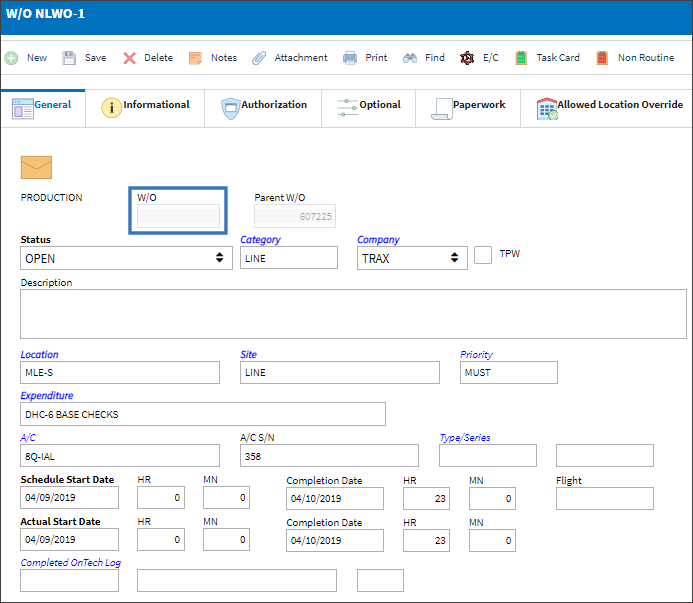Click the Actual Start Date MN field

tap(226, 540)
